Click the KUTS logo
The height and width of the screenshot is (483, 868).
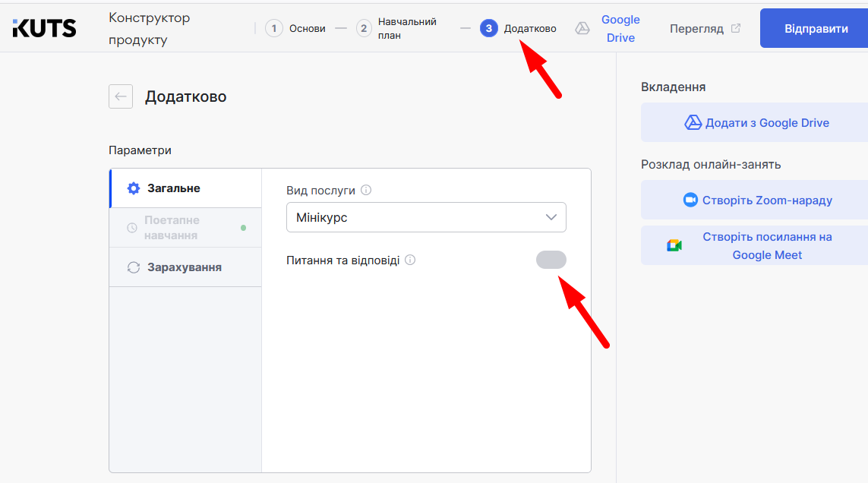44,28
